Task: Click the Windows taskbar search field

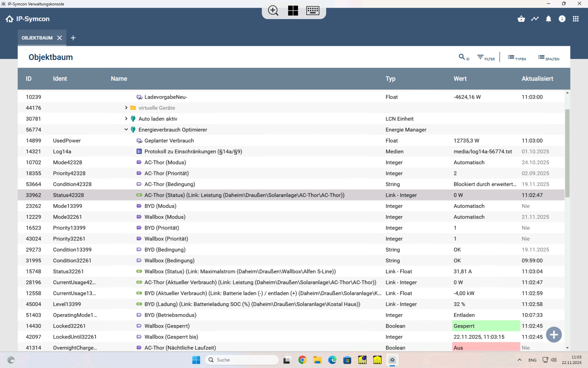Action: 242,360
